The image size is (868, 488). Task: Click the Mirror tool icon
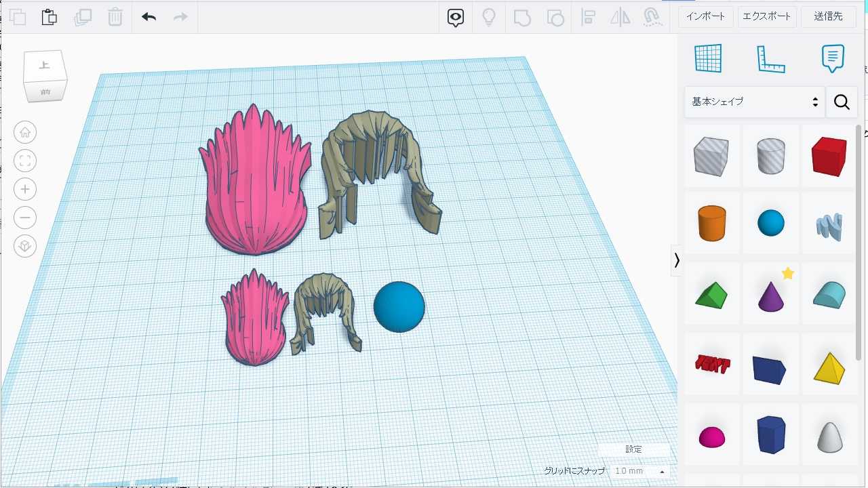(620, 17)
